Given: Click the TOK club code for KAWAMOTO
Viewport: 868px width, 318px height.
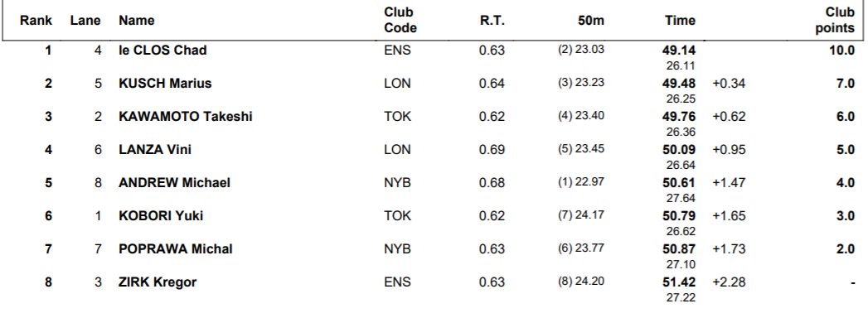Looking at the screenshot, I should point(397,117).
